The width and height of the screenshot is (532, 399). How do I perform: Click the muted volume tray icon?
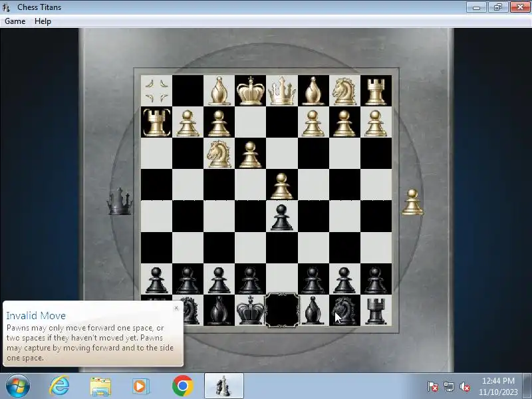464,386
